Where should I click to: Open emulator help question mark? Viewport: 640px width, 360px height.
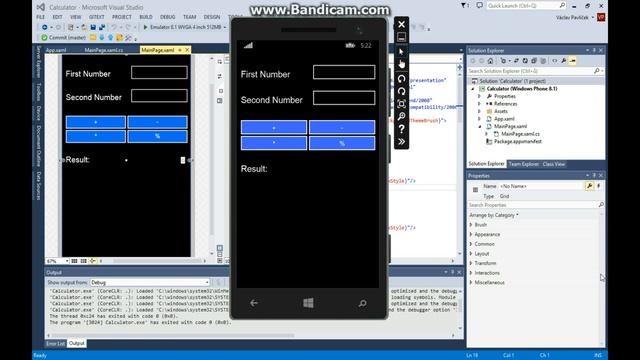point(402,129)
